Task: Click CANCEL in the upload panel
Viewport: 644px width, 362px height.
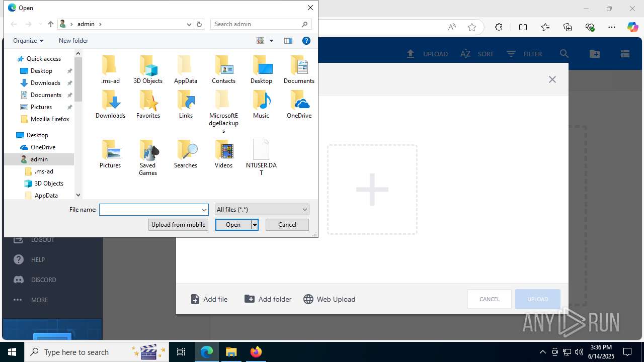Action: 490,299
